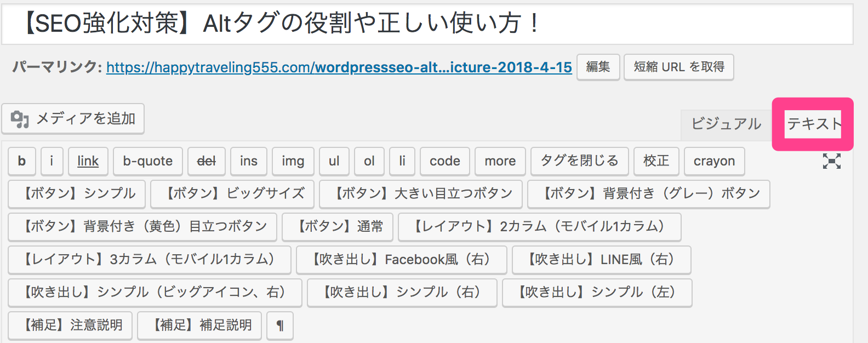The height and width of the screenshot is (343, 868).
Task: Insert 【補足】補足説明 box
Action: [x=199, y=325]
